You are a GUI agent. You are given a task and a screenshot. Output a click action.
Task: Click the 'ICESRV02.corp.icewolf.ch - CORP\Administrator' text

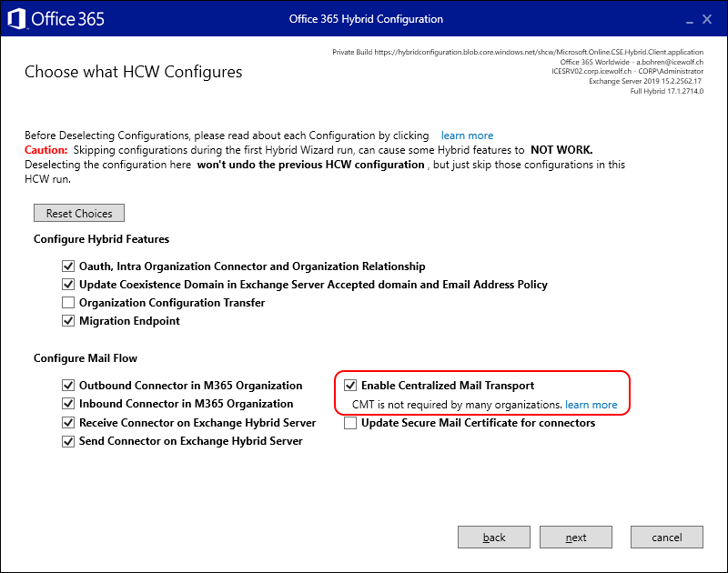(627, 72)
